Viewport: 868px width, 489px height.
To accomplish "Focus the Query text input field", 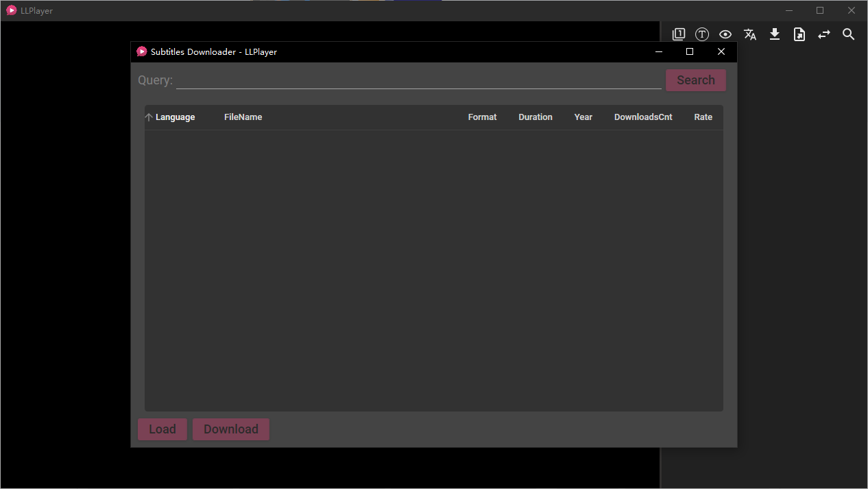I will point(418,80).
